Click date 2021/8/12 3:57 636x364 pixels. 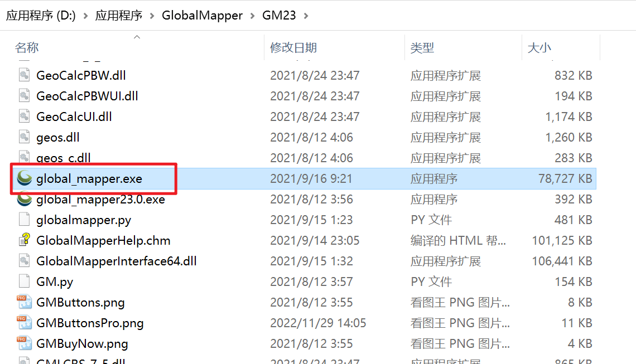(311, 282)
